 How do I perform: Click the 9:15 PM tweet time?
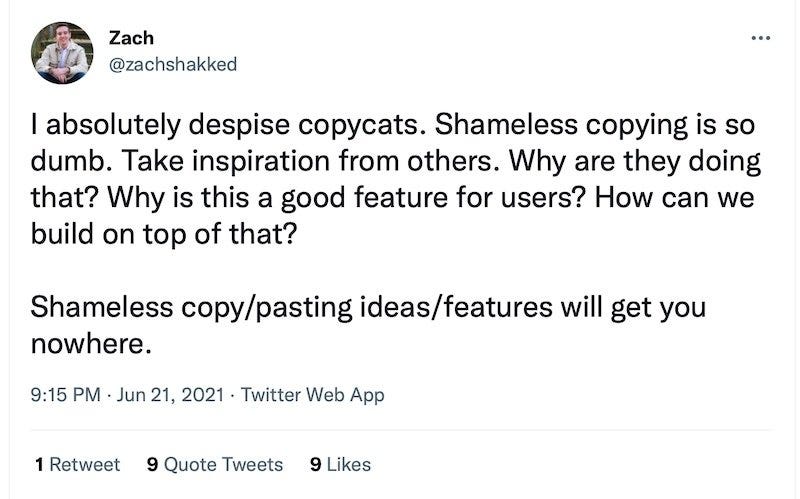point(66,395)
